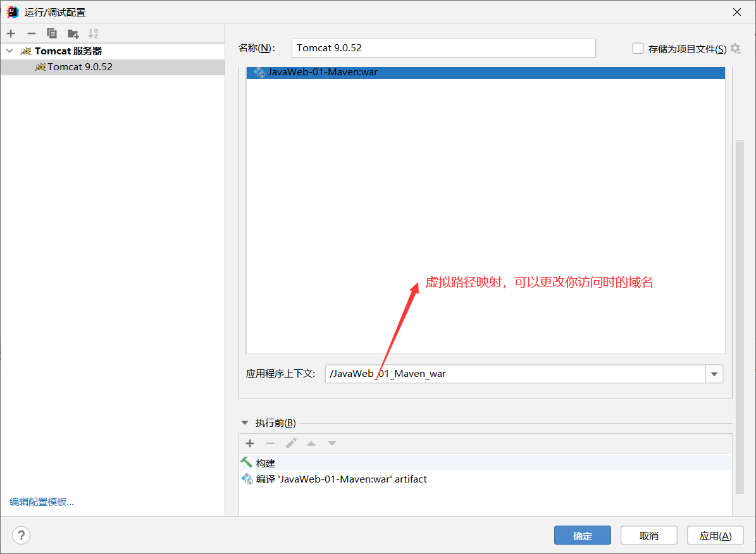The image size is (756, 554).
Task: Open the application context dropdown arrow
Action: (714, 374)
